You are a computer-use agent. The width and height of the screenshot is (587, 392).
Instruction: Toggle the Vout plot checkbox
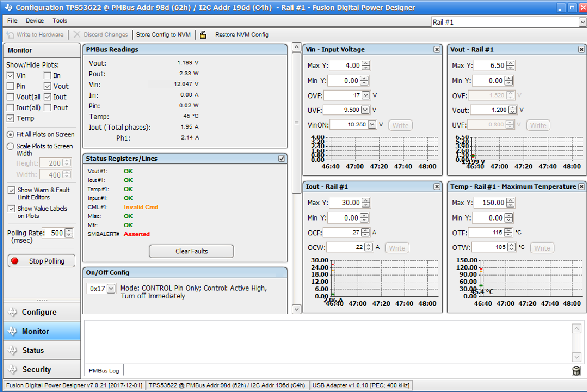(x=47, y=86)
